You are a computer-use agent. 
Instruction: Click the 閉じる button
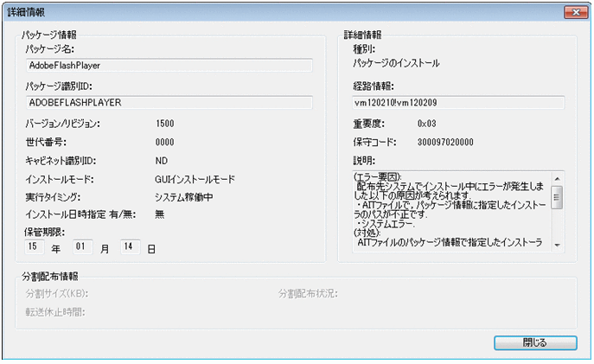[535, 342]
